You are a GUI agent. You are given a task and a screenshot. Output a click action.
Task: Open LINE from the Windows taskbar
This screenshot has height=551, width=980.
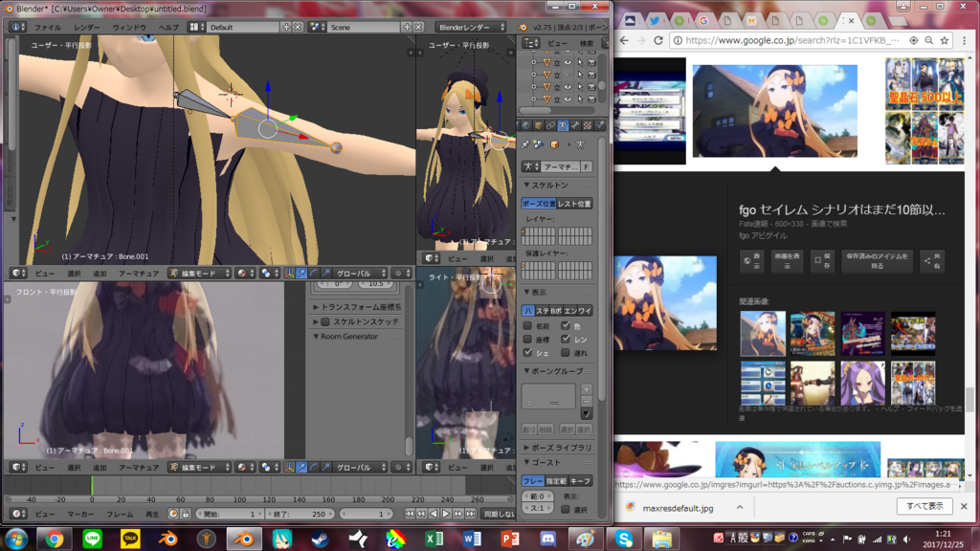93,539
